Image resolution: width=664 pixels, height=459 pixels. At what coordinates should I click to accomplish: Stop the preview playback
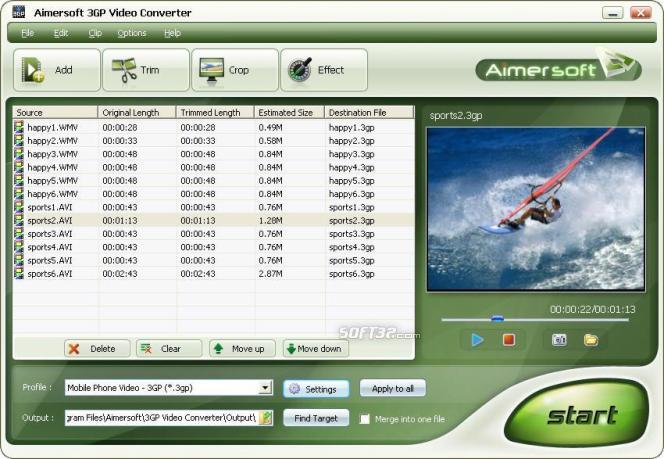point(509,340)
